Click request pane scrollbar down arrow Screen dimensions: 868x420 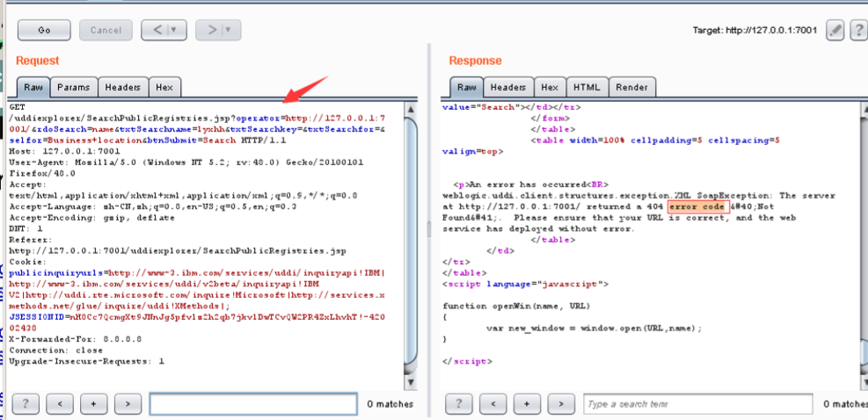coord(411,382)
